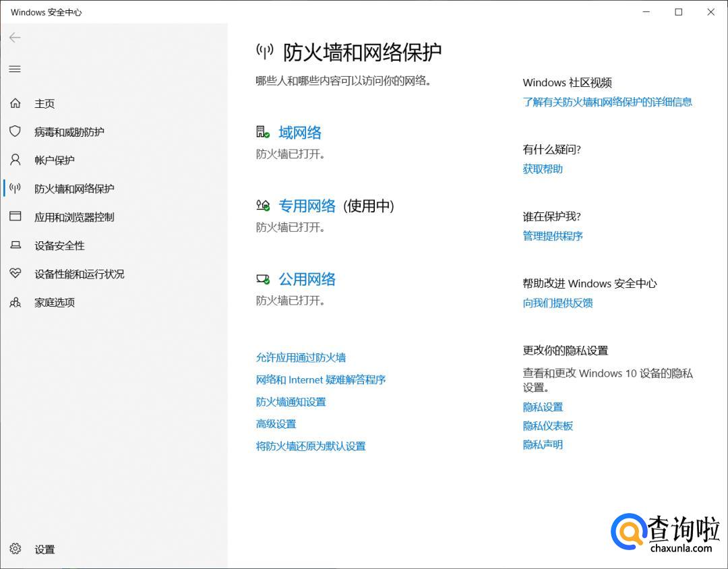Maximize the Windows 安全中心 window
Image resolution: width=728 pixels, height=569 pixels.
click(x=678, y=12)
